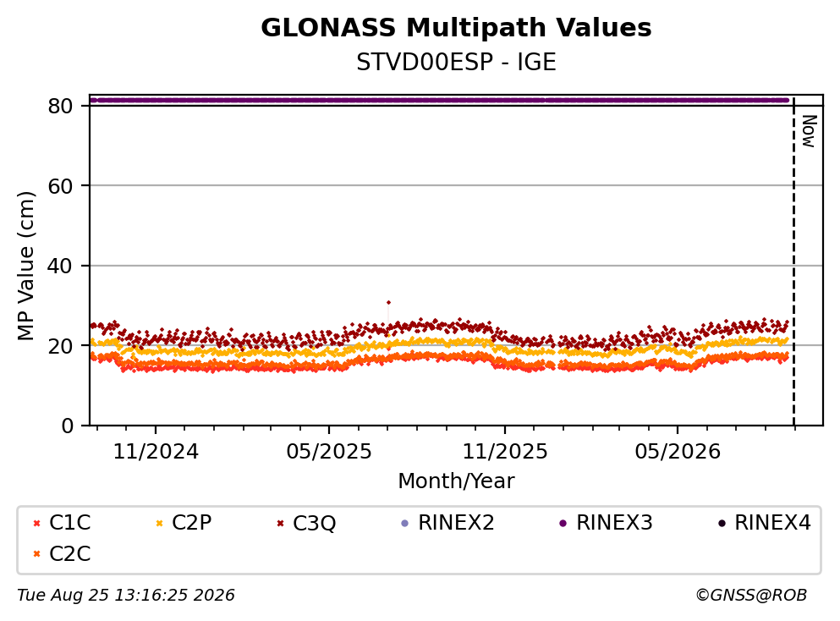The width and height of the screenshot is (840, 621).
Task: Click the C3Q outlier point near 30 cm
Action: pyautogui.click(x=389, y=303)
